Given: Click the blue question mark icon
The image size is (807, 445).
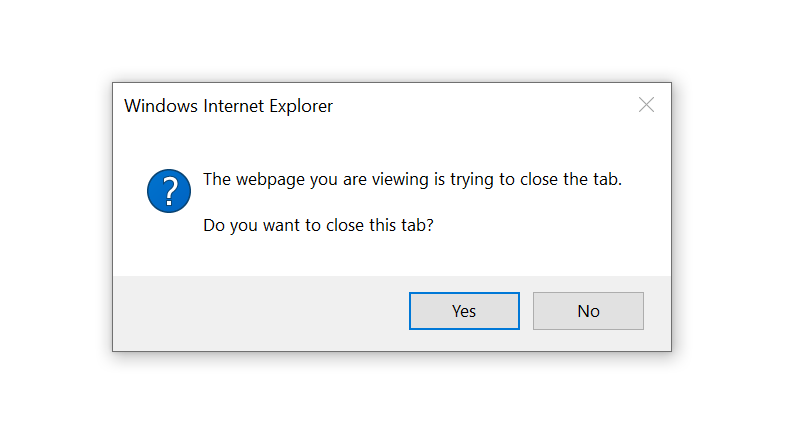Looking at the screenshot, I should [169, 191].
